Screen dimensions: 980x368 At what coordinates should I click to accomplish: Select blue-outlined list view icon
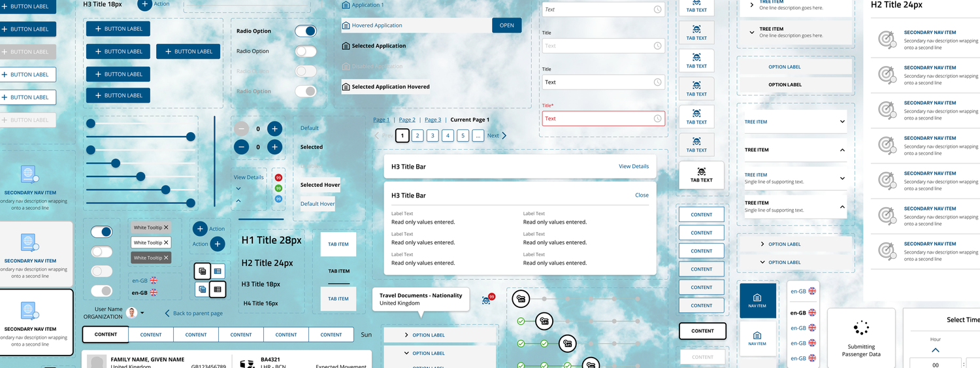(x=218, y=271)
